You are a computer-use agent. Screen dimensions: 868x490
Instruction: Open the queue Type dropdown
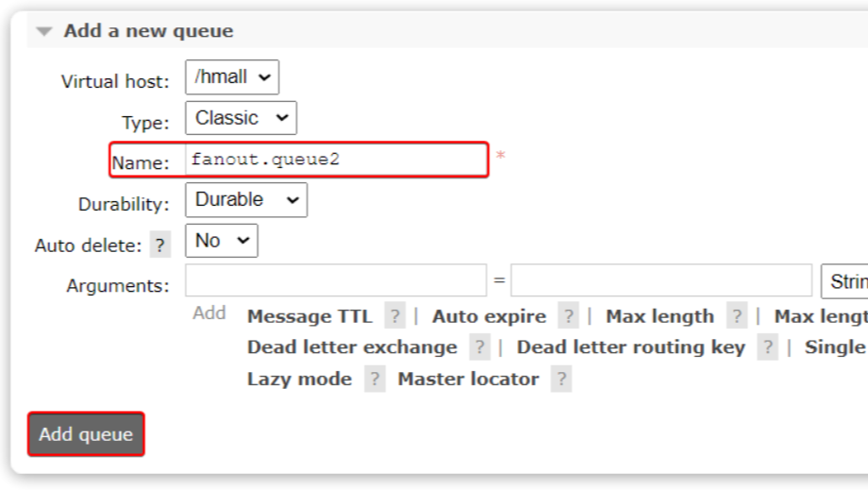pyautogui.click(x=241, y=118)
